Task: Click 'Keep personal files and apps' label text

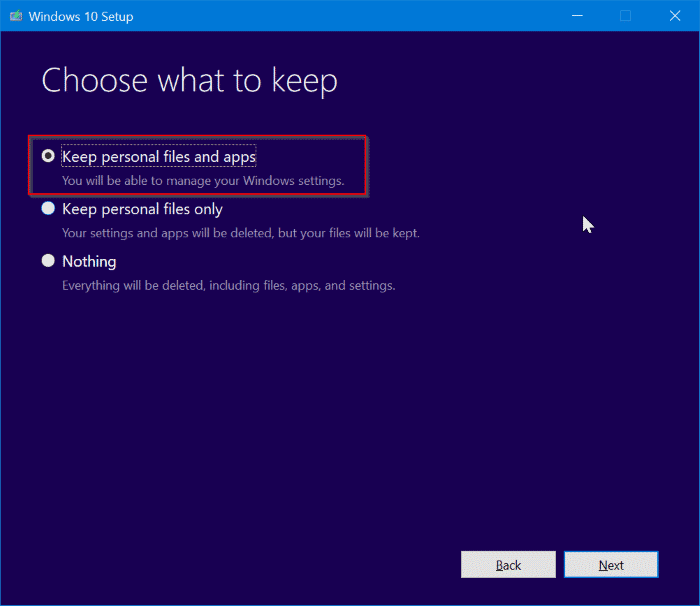Action: point(159,157)
